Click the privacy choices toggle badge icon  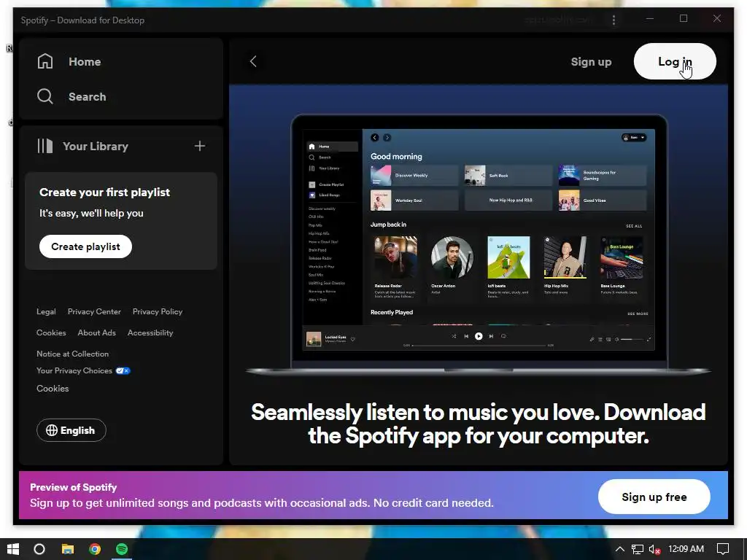coord(123,370)
